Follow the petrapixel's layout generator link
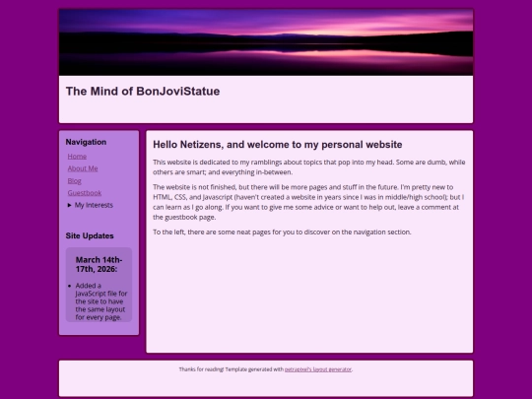 pos(318,369)
